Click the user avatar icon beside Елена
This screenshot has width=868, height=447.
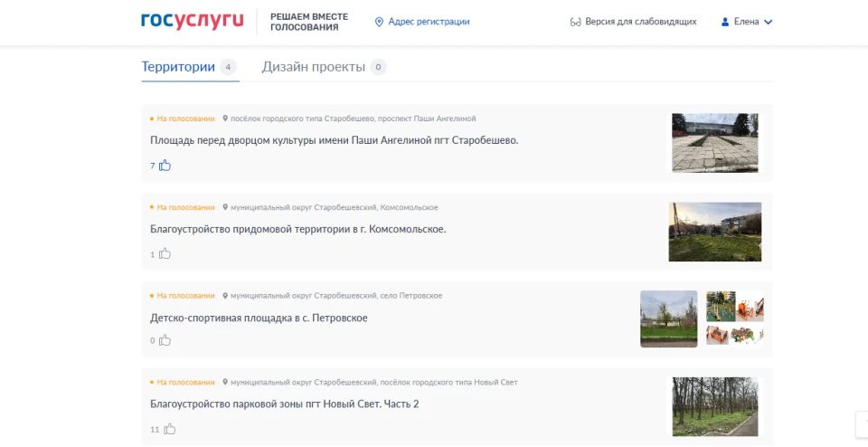coord(725,22)
